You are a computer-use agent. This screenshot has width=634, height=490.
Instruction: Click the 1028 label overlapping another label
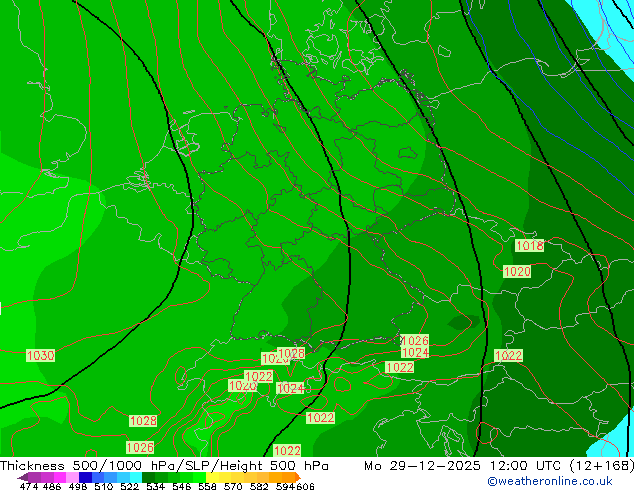[291, 354]
